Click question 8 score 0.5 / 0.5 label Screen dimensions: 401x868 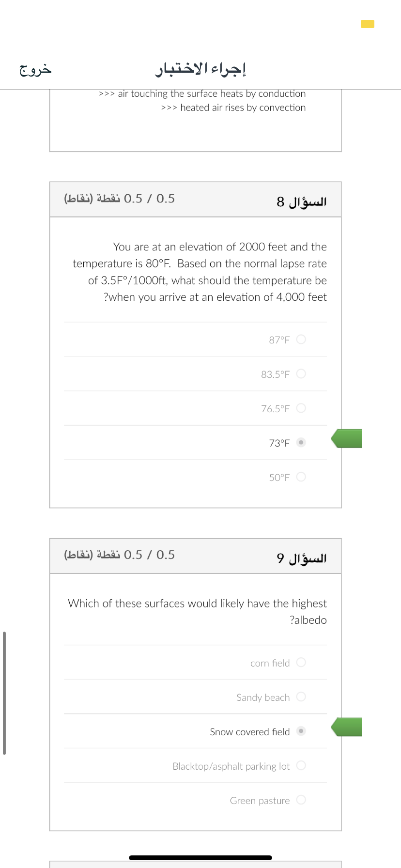[120, 199]
